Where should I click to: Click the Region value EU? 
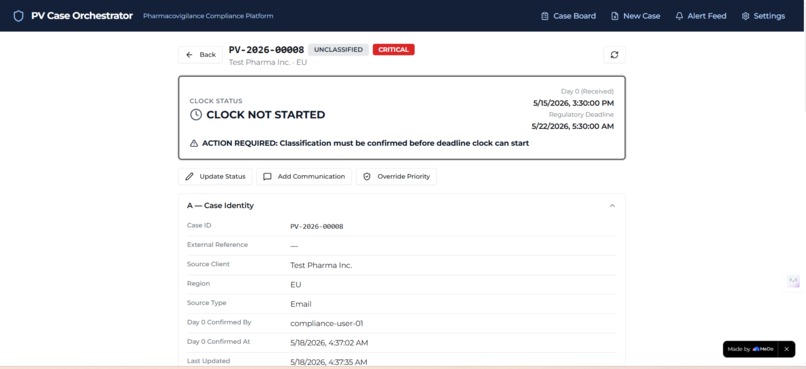click(296, 285)
